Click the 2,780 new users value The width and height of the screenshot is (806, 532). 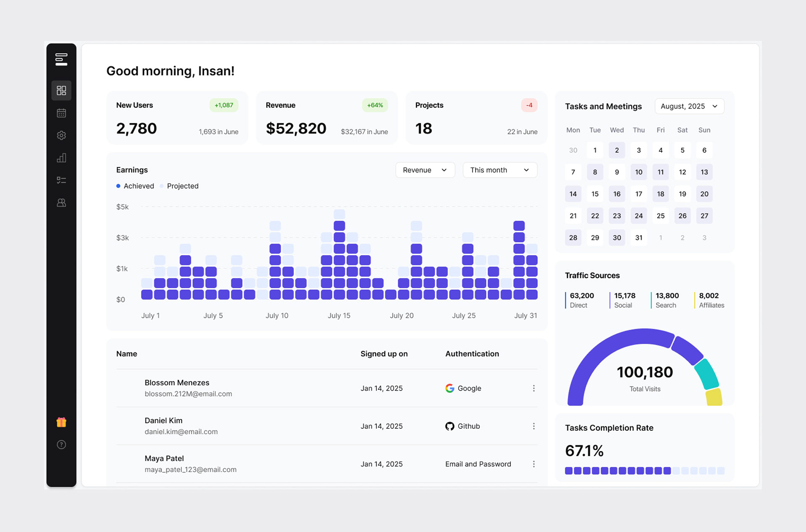136,128
